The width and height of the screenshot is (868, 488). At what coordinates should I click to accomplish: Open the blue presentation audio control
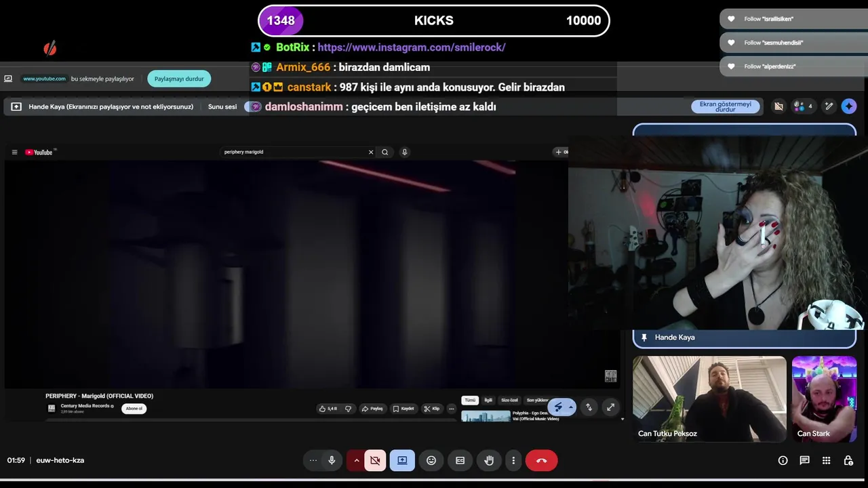click(x=561, y=407)
